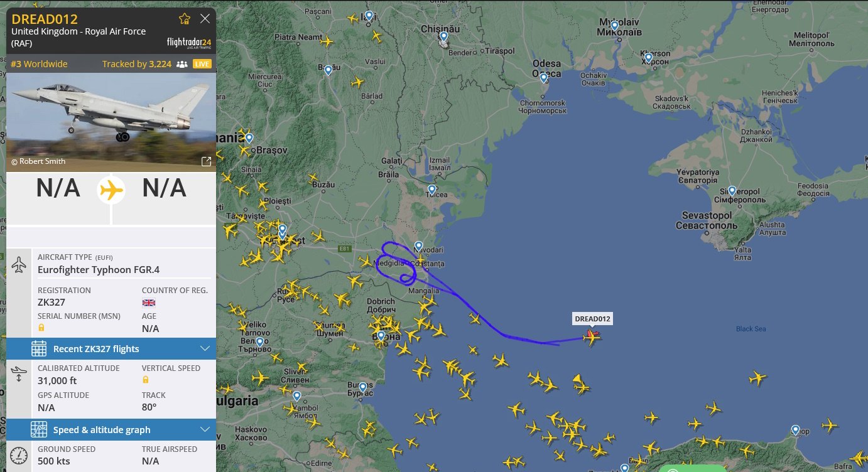Click the red DREAD012 aircraft icon on map
The image size is (868, 472).
591,337
